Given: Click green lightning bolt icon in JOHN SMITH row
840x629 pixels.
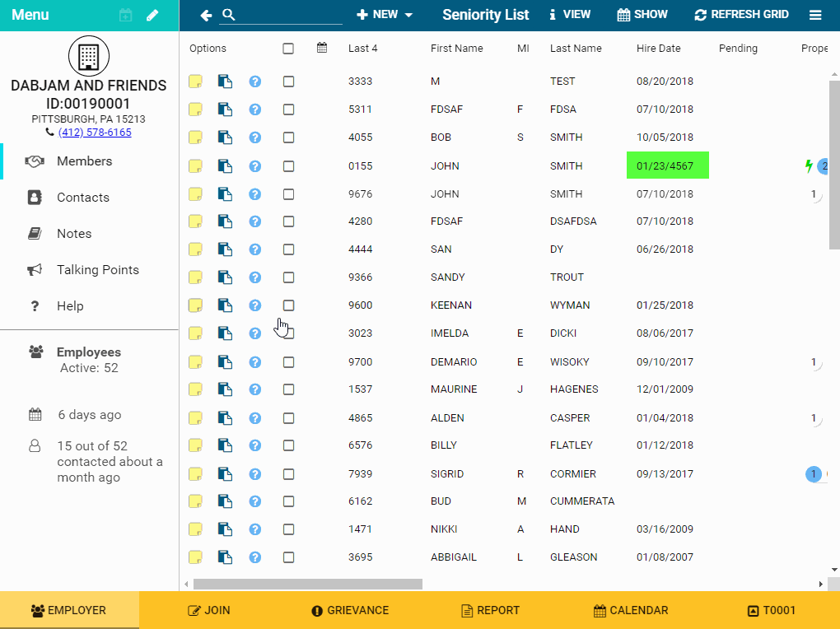Looking at the screenshot, I should tap(809, 166).
